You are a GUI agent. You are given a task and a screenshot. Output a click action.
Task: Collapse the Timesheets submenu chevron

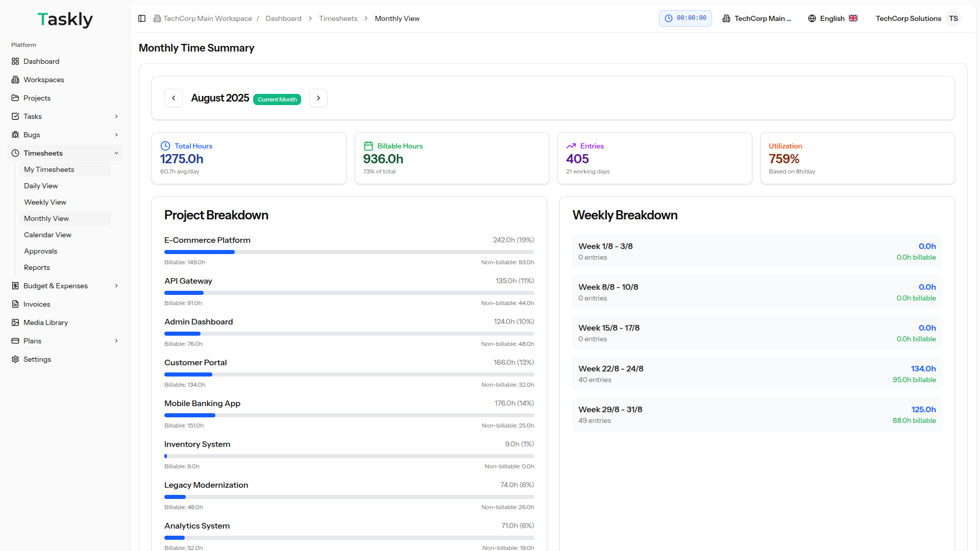pos(116,153)
